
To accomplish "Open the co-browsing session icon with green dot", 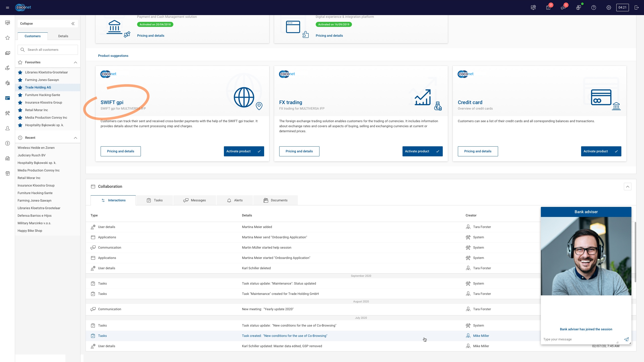I will 578,8.
